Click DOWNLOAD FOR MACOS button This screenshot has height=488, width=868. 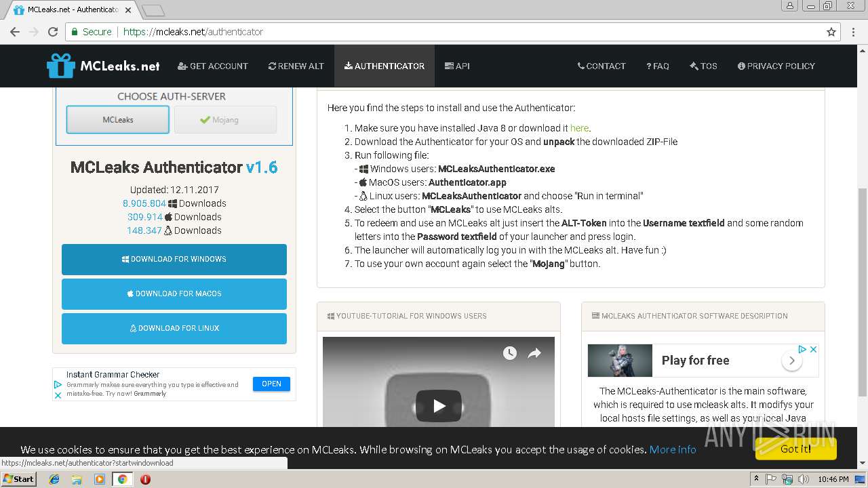tap(174, 294)
